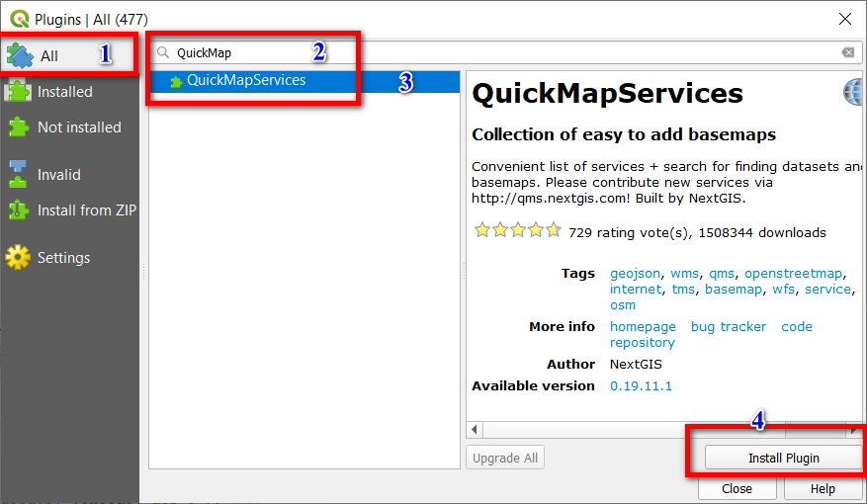Open the geojson tag link
867x504 pixels.
coord(635,274)
